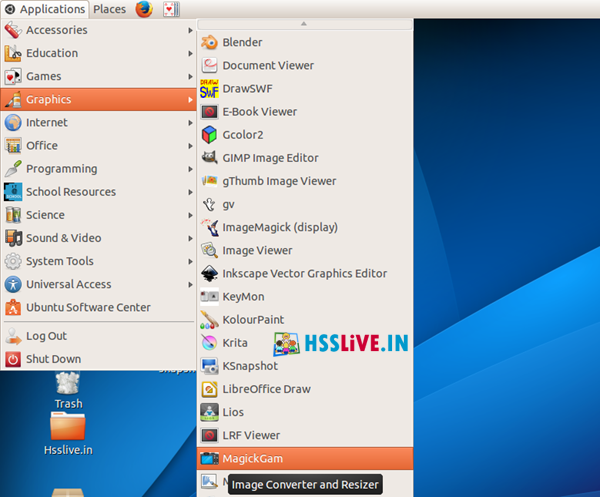Click the LibreOffice Draw icon
600x497 pixels.
[x=209, y=389]
